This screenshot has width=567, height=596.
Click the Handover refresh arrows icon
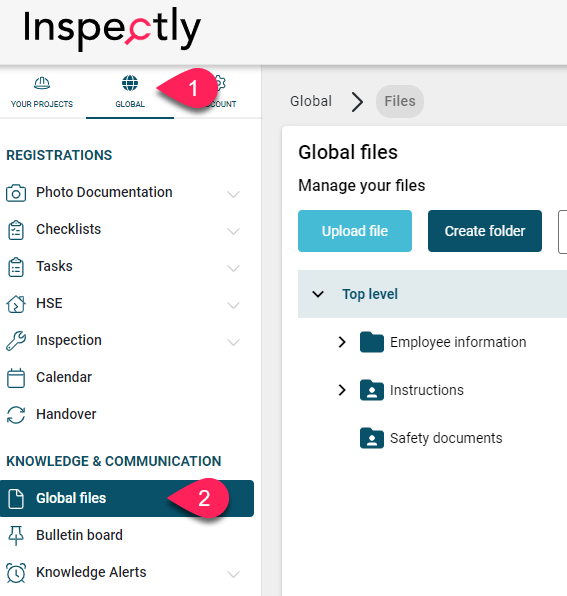coord(16,415)
